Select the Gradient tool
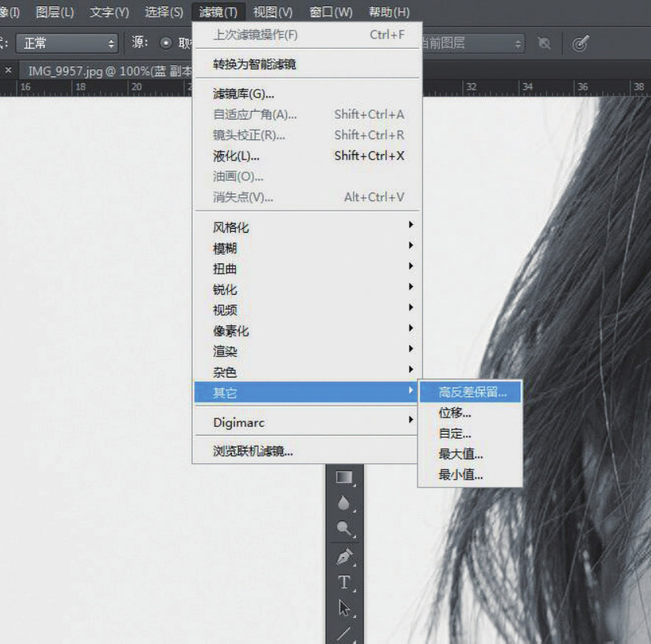651x644 pixels. pos(344,477)
